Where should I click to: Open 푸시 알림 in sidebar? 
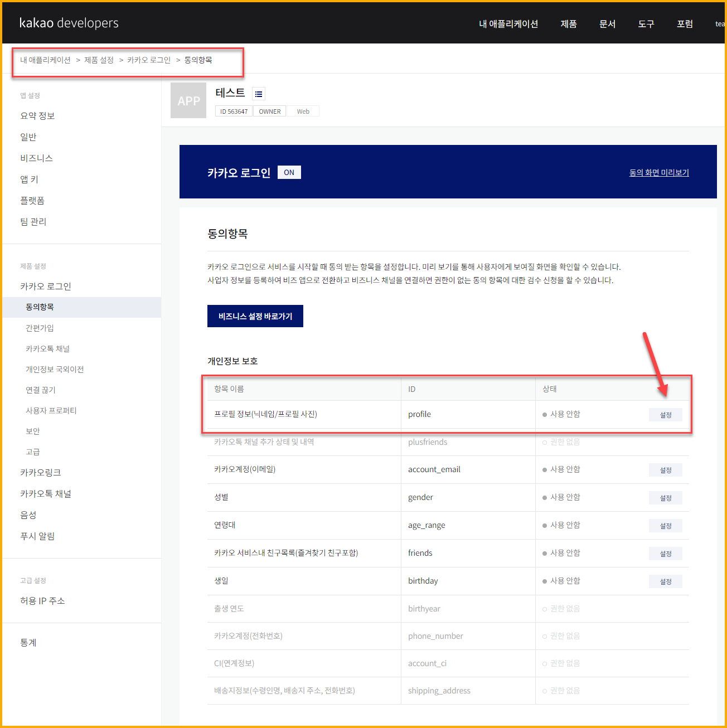[37, 536]
